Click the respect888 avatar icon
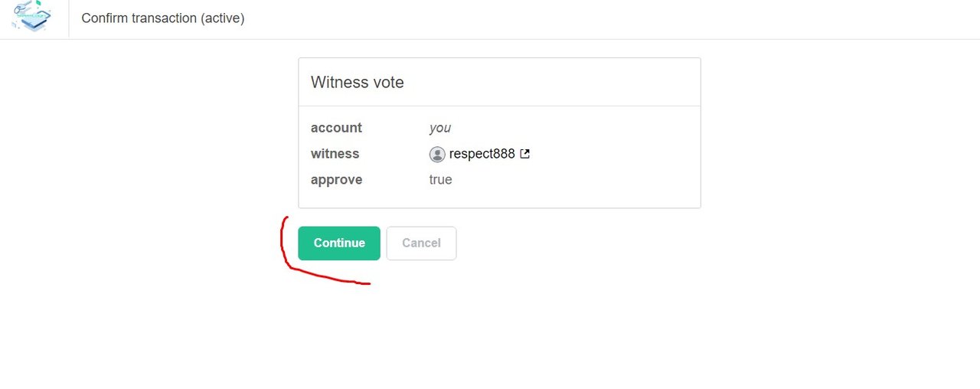Viewport: 980px width, 389px height. coord(437,155)
